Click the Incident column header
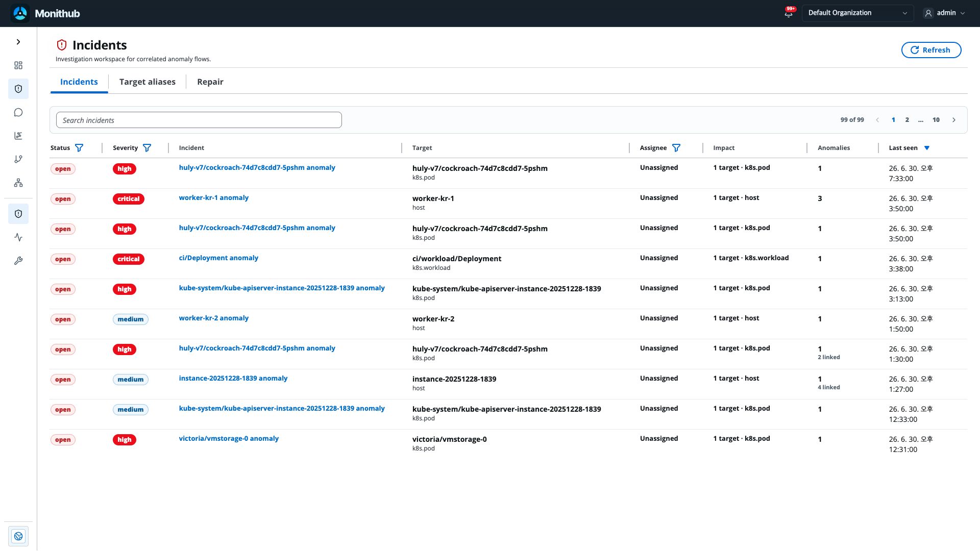The width and height of the screenshot is (980, 551). point(191,148)
